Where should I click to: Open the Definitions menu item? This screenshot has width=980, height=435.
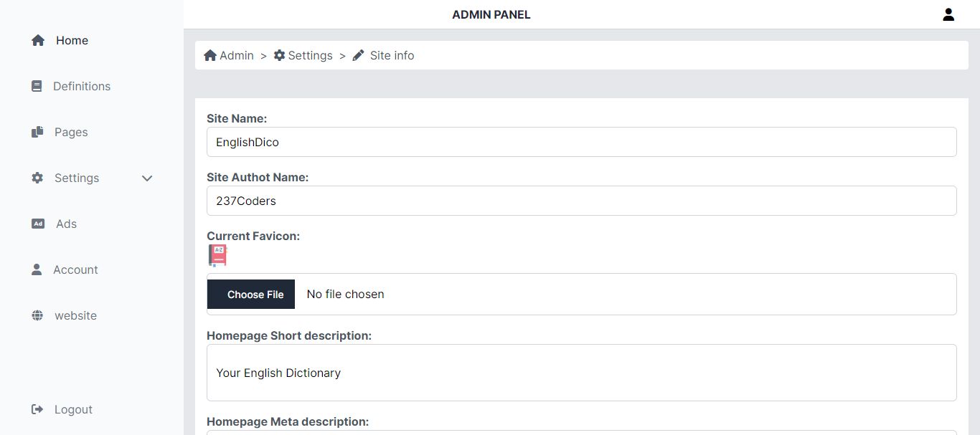click(82, 87)
